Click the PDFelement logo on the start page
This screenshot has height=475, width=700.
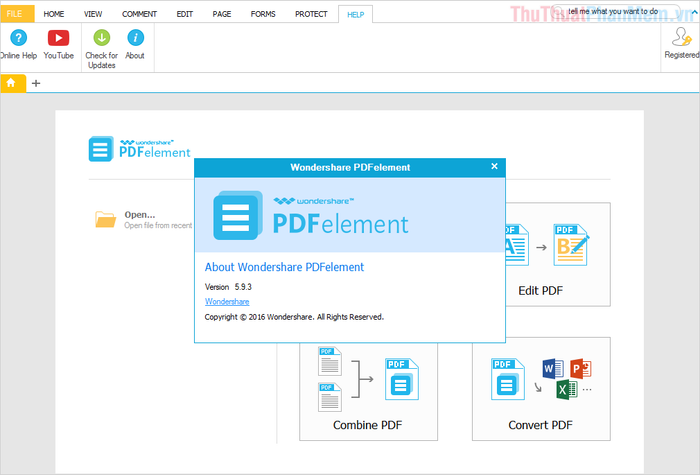140,149
